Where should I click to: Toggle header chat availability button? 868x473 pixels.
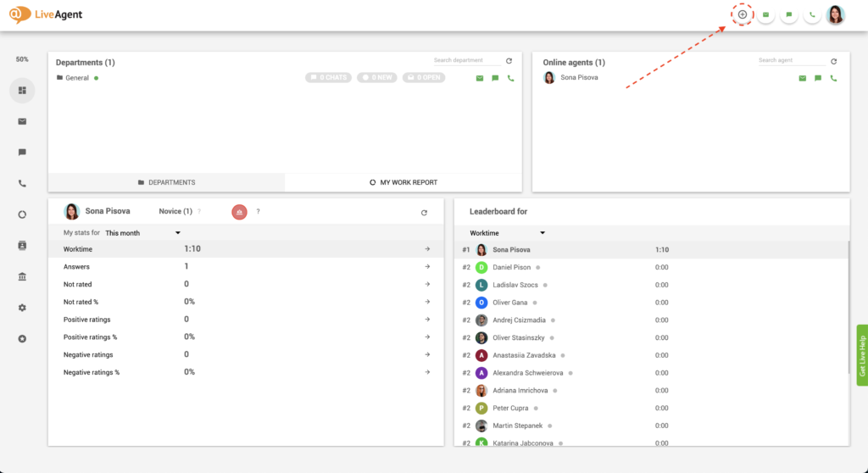point(789,14)
